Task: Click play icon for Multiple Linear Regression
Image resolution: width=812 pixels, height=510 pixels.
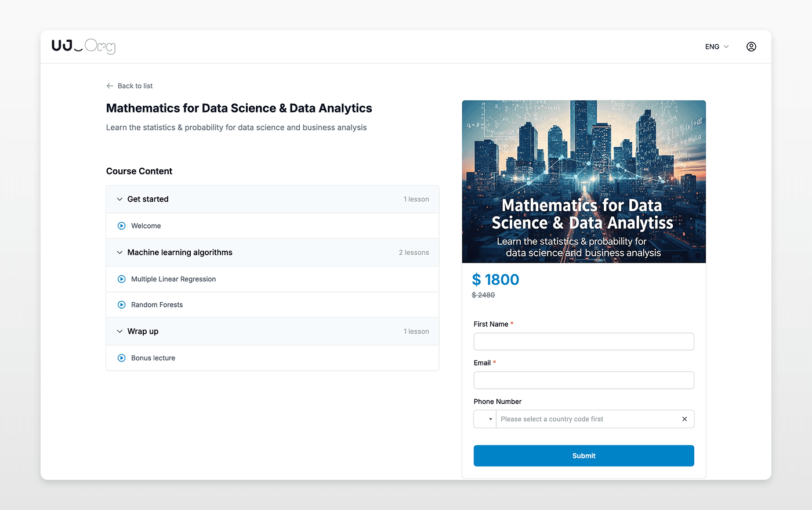Action: point(122,279)
